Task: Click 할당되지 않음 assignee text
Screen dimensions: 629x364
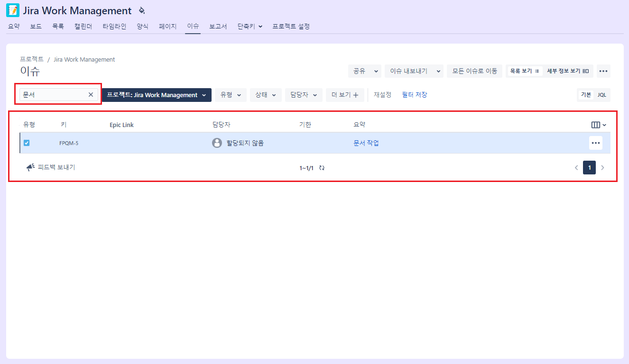Action: (245, 143)
